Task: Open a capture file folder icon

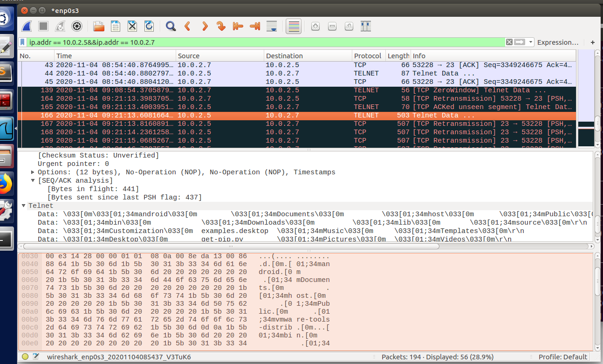Action: click(x=99, y=26)
